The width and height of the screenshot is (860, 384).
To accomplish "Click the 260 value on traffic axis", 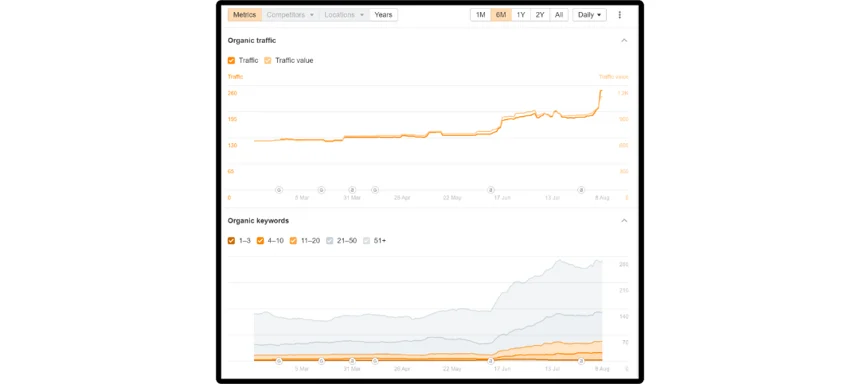I will tap(233, 93).
